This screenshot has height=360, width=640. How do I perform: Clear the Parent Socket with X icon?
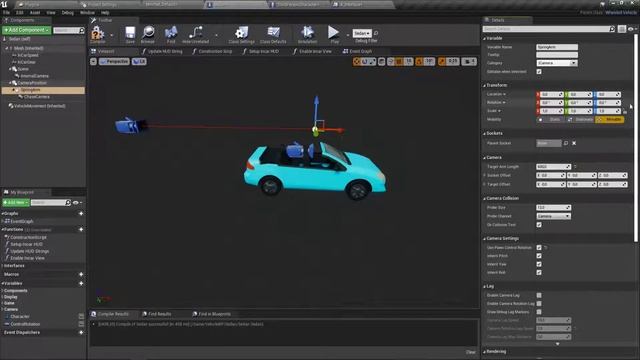(x=574, y=143)
